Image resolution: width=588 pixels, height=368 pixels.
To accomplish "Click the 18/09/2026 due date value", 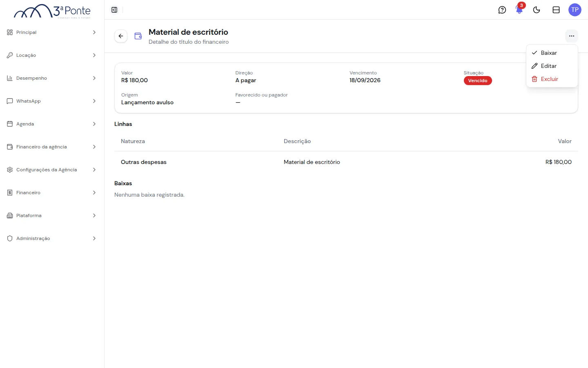I will click(365, 80).
